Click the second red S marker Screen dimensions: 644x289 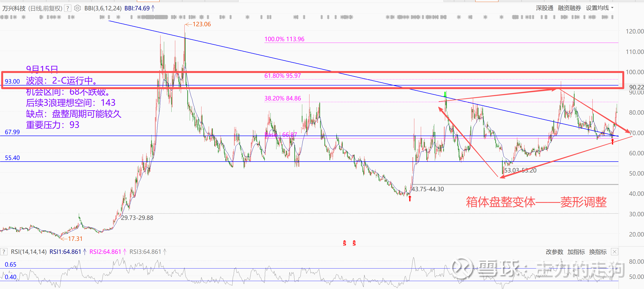coord(354,243)
